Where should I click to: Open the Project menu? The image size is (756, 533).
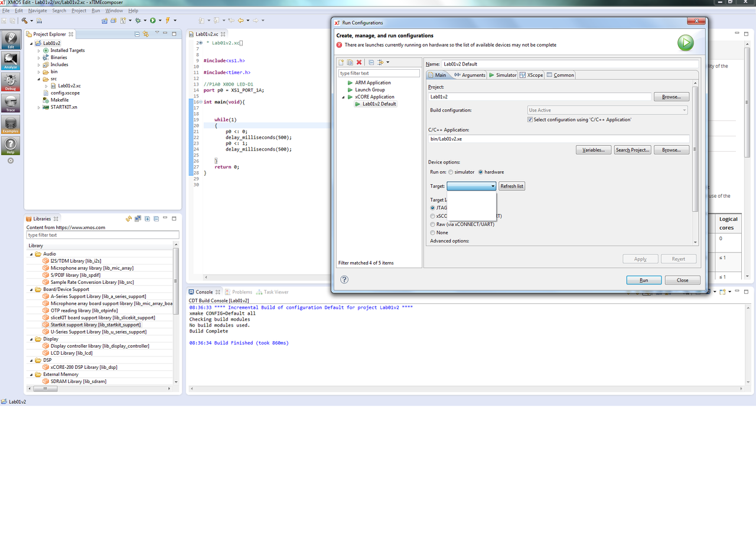[x=79, y=11]
